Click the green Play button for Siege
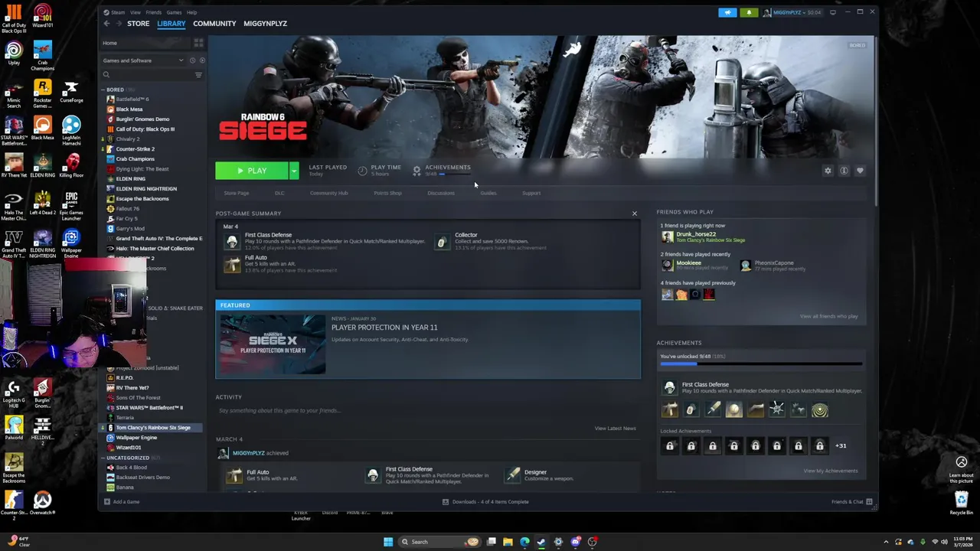This screenshot has height=551, width=980. (252, 171)
